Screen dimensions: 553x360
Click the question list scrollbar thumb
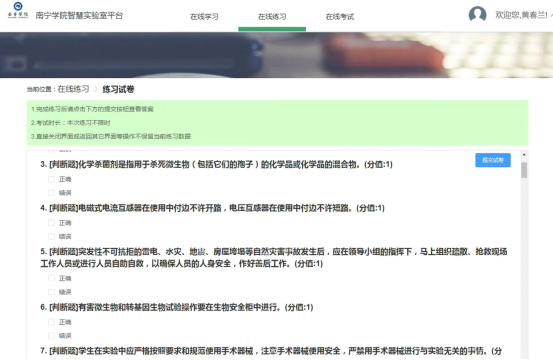tap(524, 170)
